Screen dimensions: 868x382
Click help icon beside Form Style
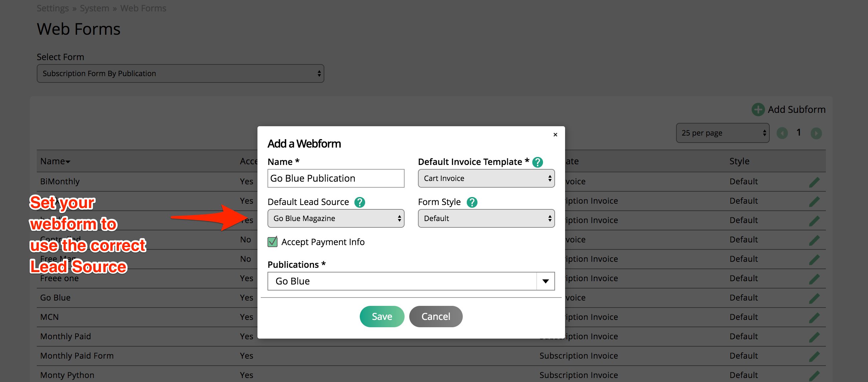472,202
